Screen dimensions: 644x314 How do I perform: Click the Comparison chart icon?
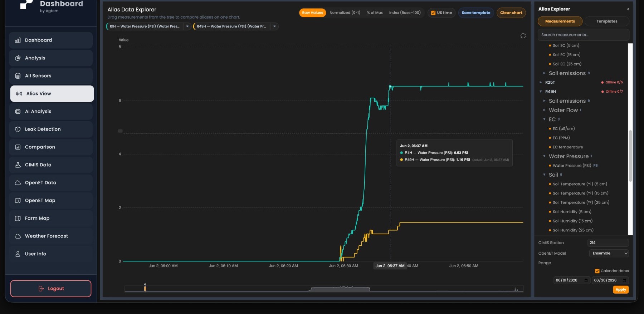pos(18,147)
